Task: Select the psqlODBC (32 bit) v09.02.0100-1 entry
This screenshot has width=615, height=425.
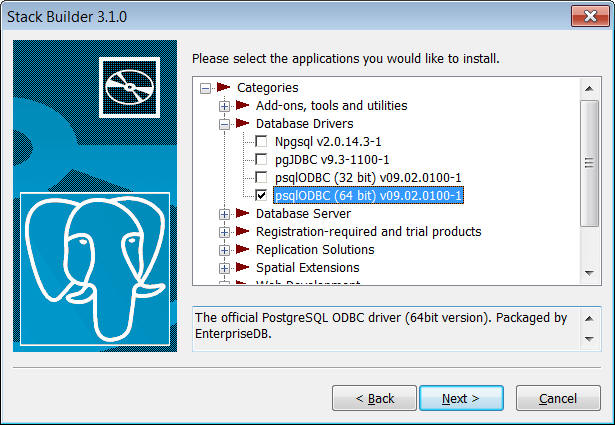Action: (x=368, y=178)
